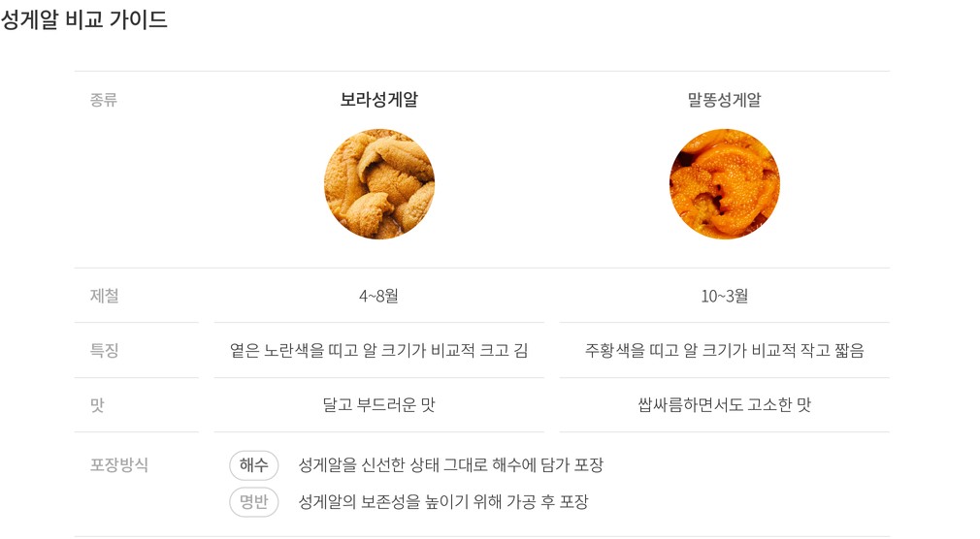Click the 옅은 노란색 feature description
Screen dimensions: 980x539
[379, 350]
